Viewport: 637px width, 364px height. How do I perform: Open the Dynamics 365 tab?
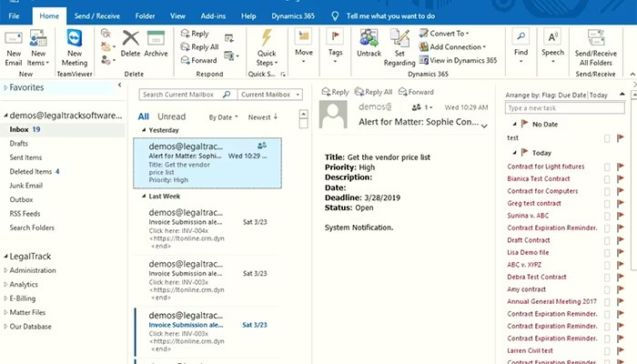(x=293, y=15)
